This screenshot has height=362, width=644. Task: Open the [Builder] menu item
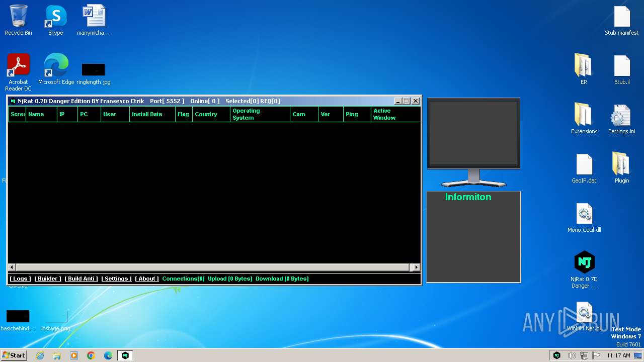click(x=48, y=279)
